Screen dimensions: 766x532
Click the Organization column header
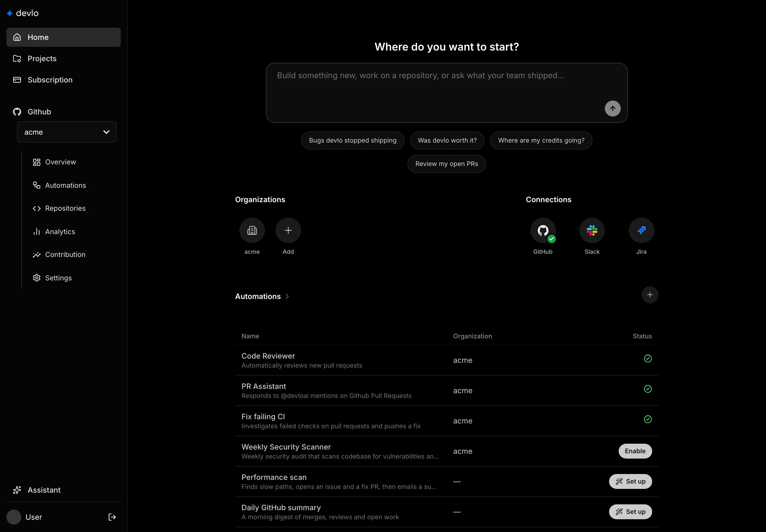[472, 336]
